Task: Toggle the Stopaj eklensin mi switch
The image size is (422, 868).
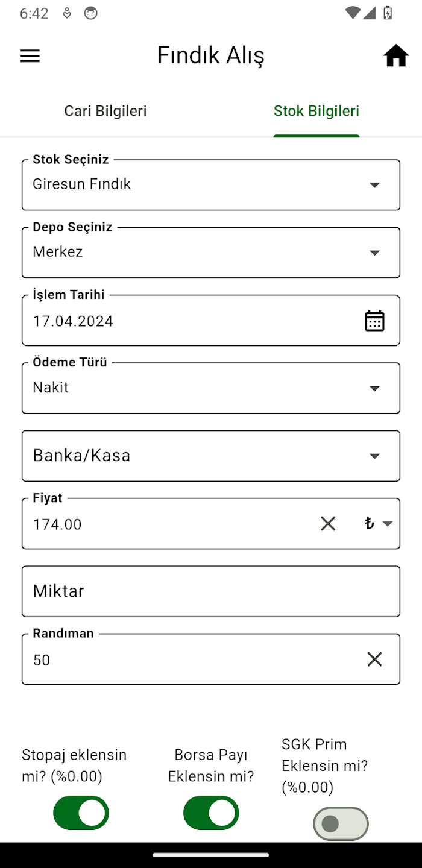Action: (x=81, y=813)
